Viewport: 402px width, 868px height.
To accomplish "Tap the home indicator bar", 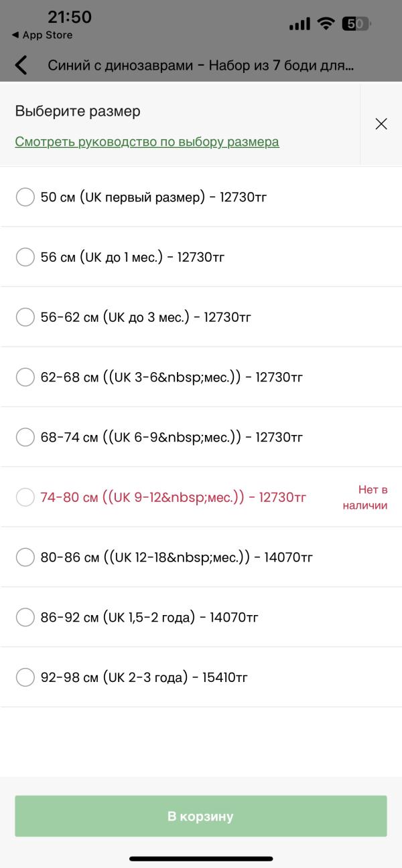I will coord(201,859).
